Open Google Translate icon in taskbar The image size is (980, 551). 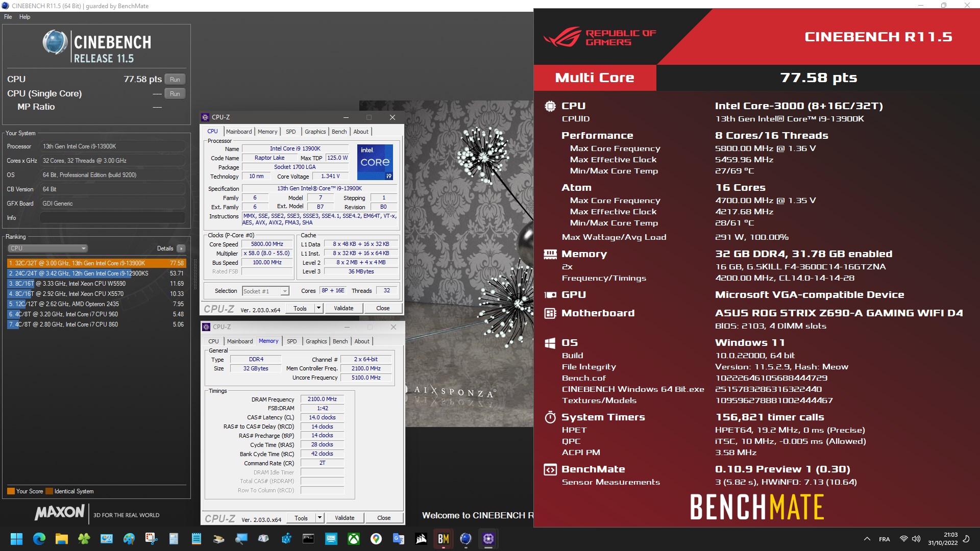[x=399, y=539]
